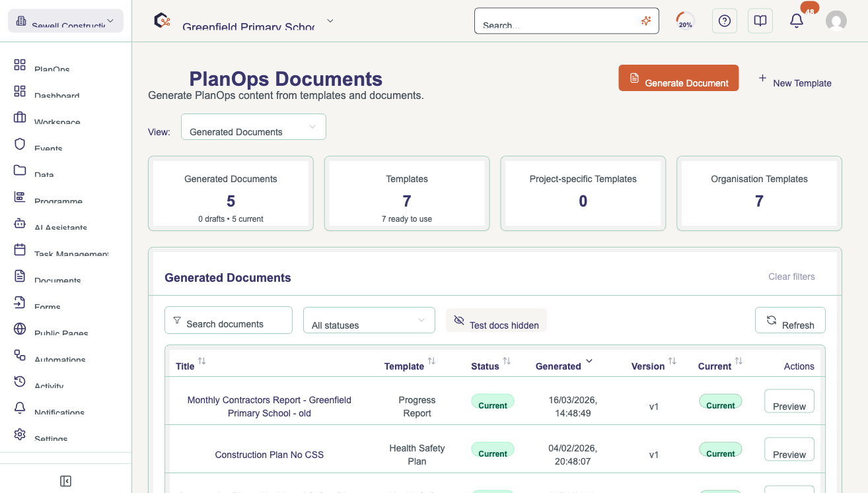Click the help question mark icon
The width and height of the screenshot is (868, 493).
point(725,21)
